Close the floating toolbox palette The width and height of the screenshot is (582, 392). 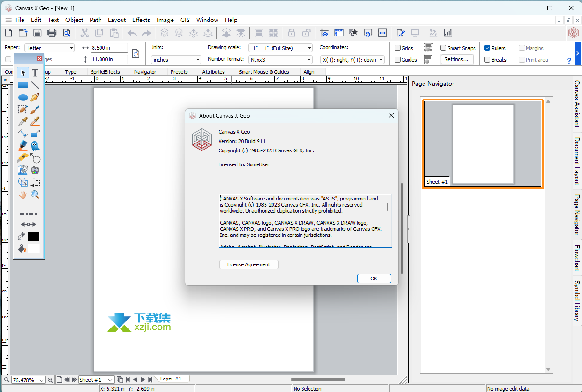[40, 58]
